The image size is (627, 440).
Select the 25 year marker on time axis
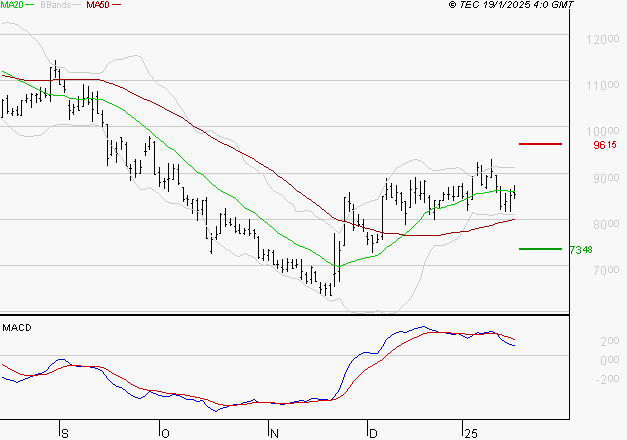[469, 432]
